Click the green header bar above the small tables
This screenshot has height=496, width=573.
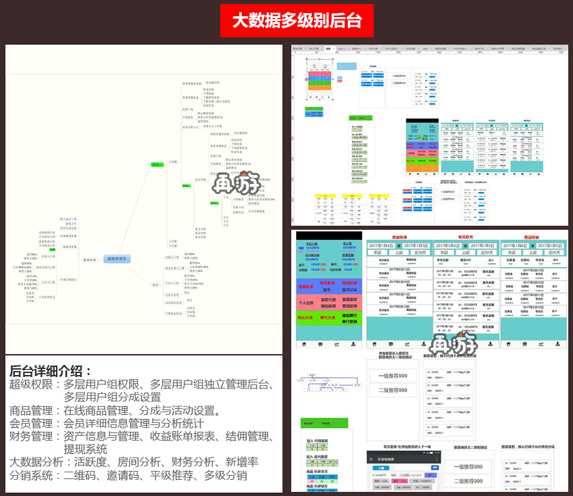click(324, 423)
